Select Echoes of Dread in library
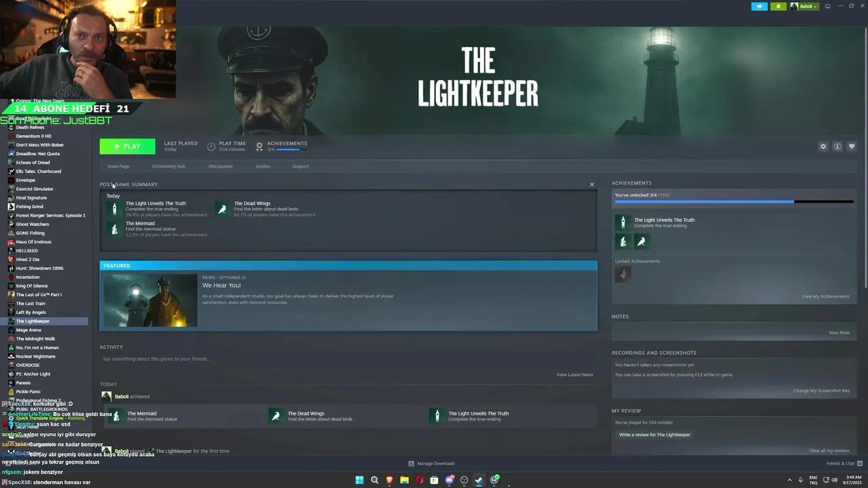The width and height of the screenshot is (868, 488). point(33,163)
